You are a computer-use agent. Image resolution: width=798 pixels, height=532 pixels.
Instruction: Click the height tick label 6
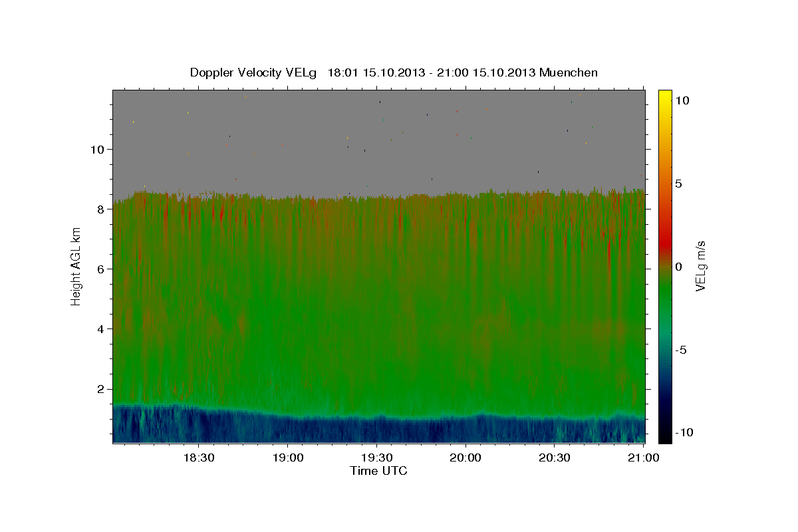[x=102, y=269]
